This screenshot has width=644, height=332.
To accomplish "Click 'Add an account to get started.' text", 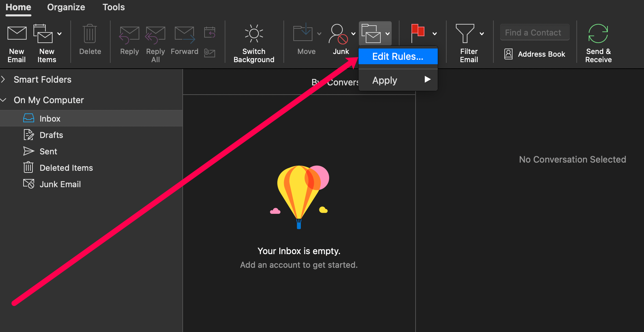I will point(299,265).
